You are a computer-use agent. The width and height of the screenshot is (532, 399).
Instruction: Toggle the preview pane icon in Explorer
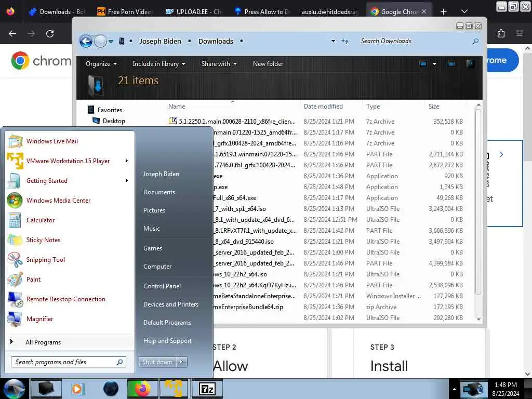pos(451,64)
